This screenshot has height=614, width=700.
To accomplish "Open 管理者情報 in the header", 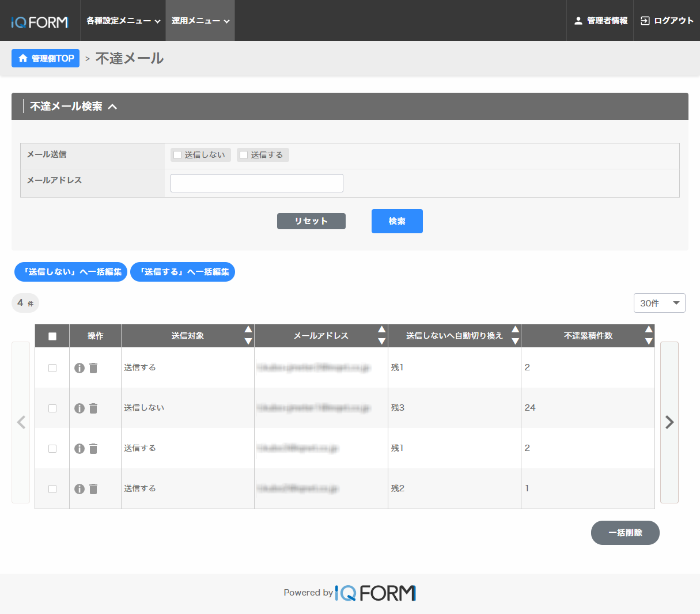I will (600, 21).
